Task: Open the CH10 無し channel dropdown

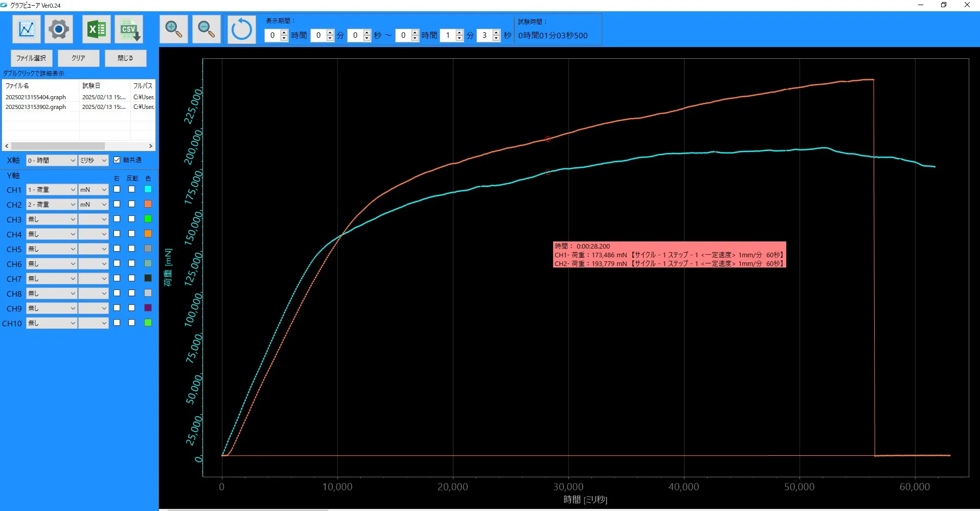Action: pyautogui.click(x=51, y=323)
